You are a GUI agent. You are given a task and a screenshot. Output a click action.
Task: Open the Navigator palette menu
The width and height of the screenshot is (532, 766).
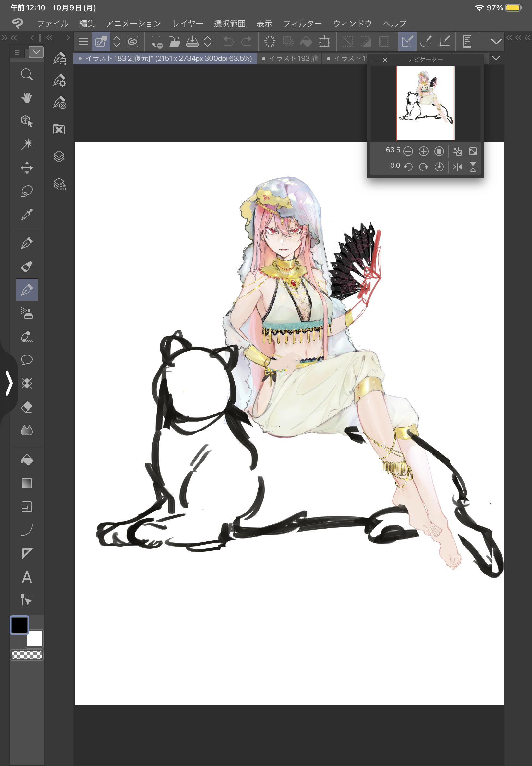point(375,60)
